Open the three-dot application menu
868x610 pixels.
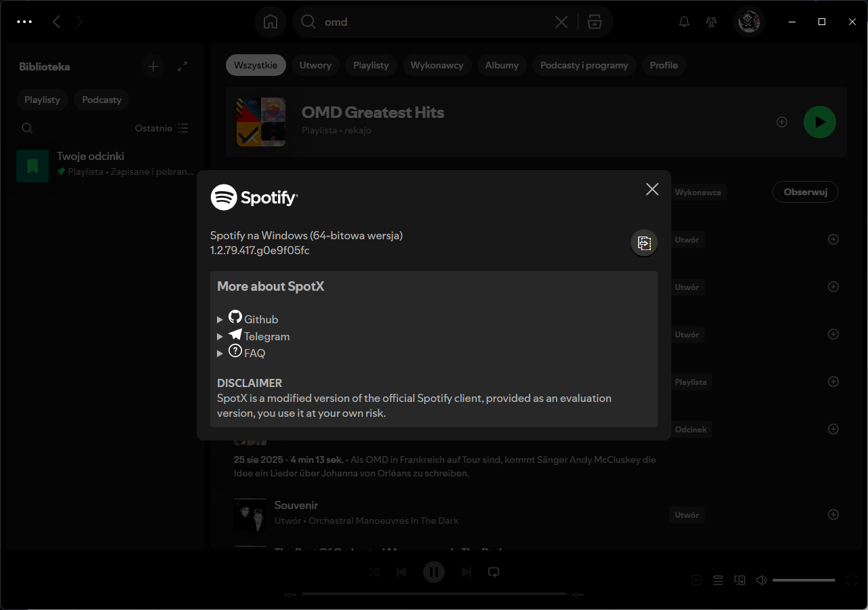coord(24,22)
